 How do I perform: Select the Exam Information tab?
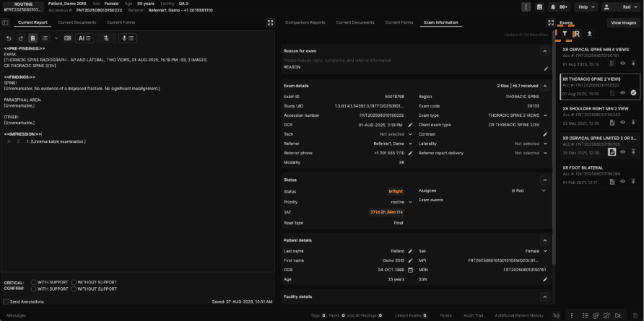pos(441,22)
